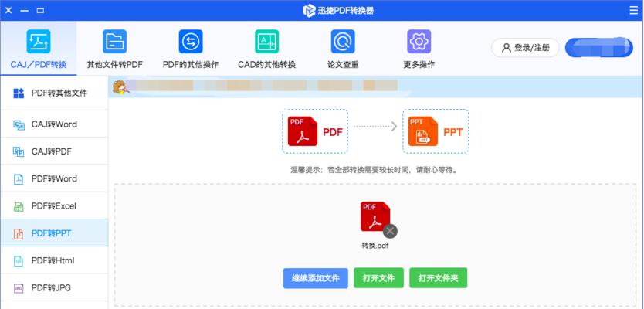Remove 转换.pdf using the gray X badge
The width and height of the screenshot is (644, 309).
390,231
